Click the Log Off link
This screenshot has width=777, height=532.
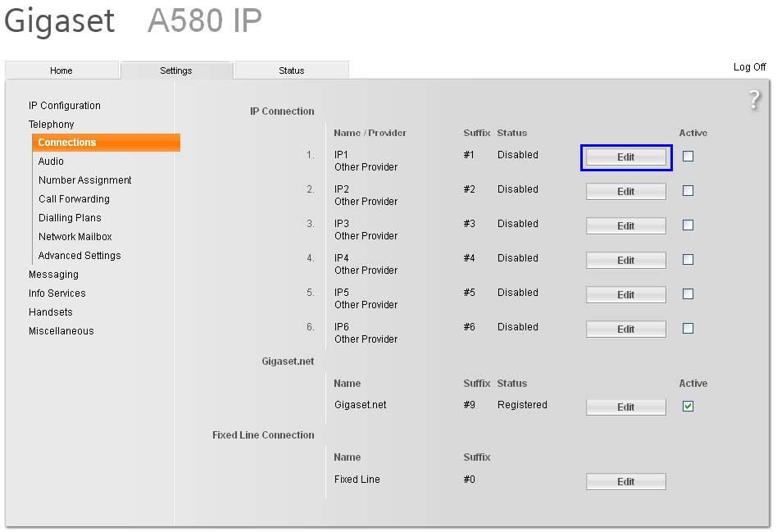point(749,67)
